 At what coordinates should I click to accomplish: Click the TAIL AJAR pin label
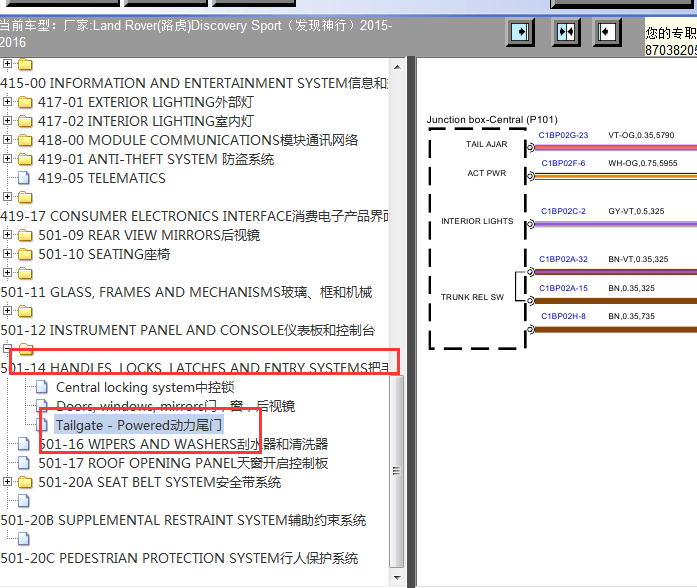[486, 144]
